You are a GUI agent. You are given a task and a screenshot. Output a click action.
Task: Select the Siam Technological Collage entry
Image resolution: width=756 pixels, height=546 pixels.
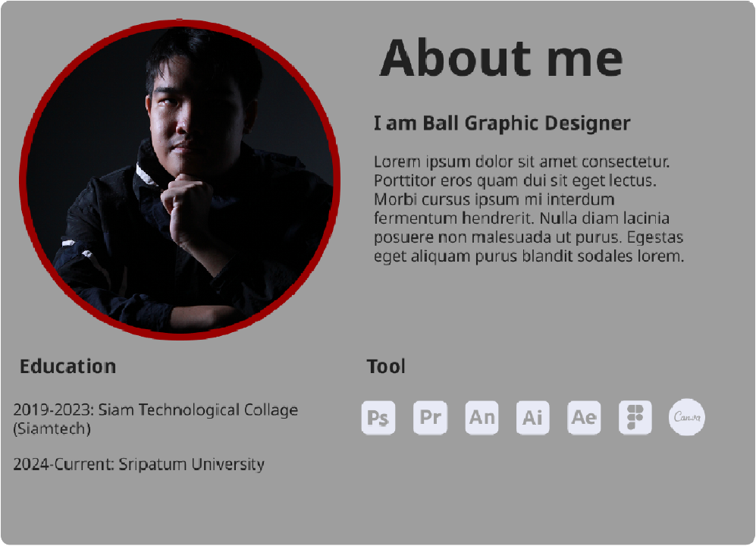pyautogui.click(x=155, y=409)
